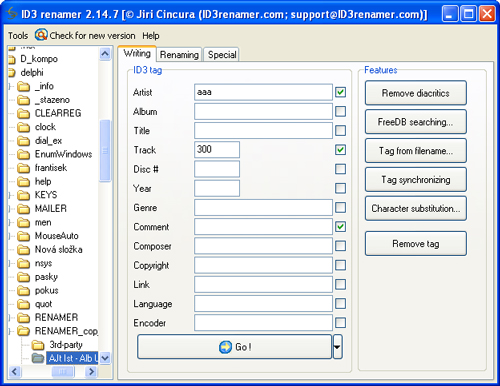Click the delphi folder icon
The width and height of the screenshot is (500, 386).
[x=12, y=72]
